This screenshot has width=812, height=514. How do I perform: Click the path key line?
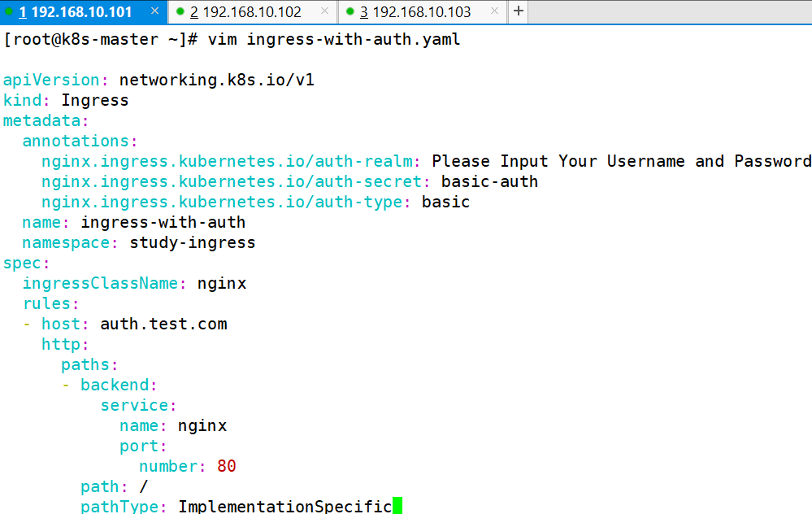[114, 486]
